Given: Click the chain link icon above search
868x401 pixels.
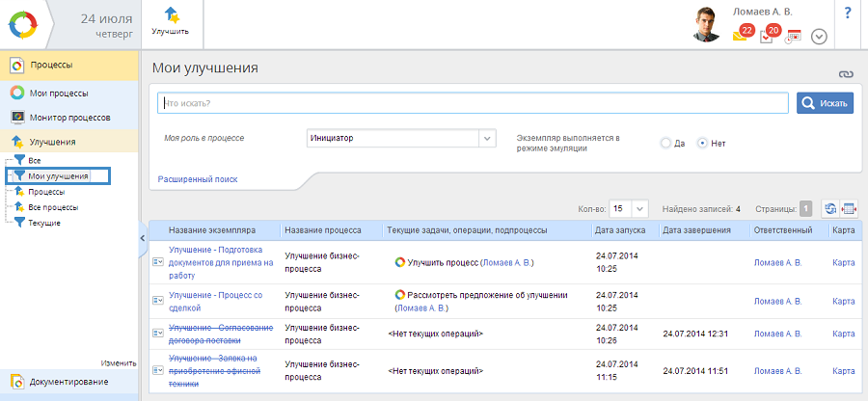Looking at the screenshot, I should [846, 74].
